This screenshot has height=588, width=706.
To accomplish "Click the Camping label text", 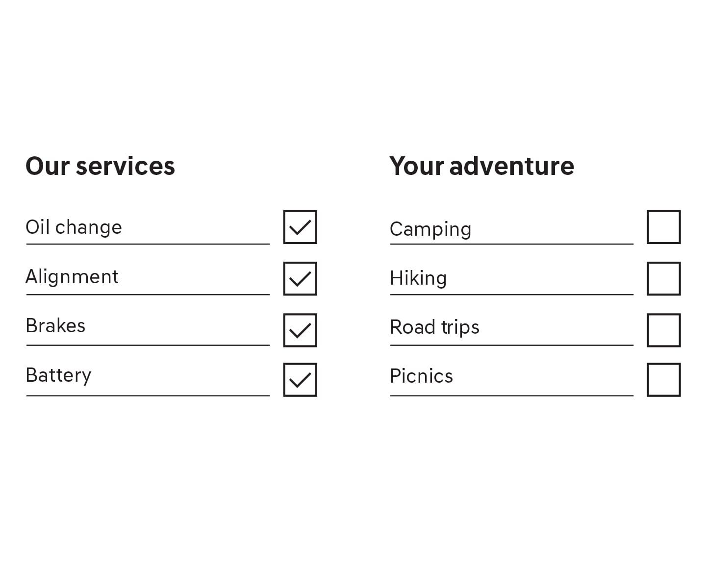I will 430,230.
